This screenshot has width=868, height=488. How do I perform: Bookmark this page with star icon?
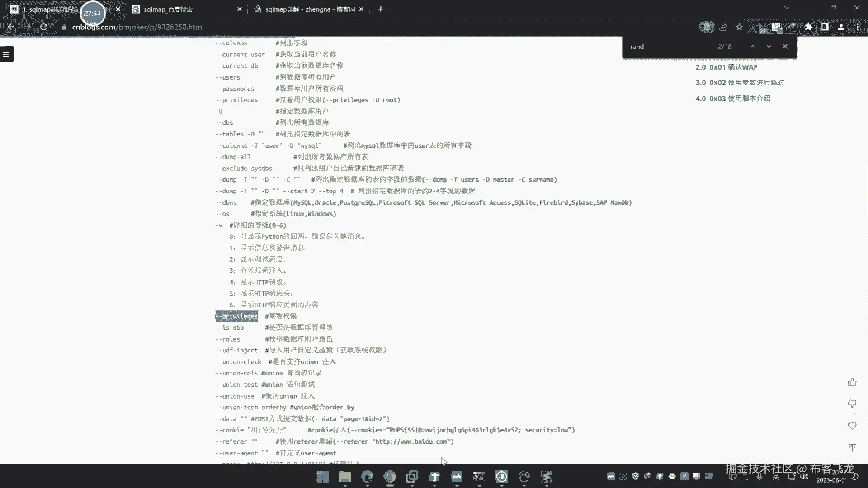(x=739, y=27)
